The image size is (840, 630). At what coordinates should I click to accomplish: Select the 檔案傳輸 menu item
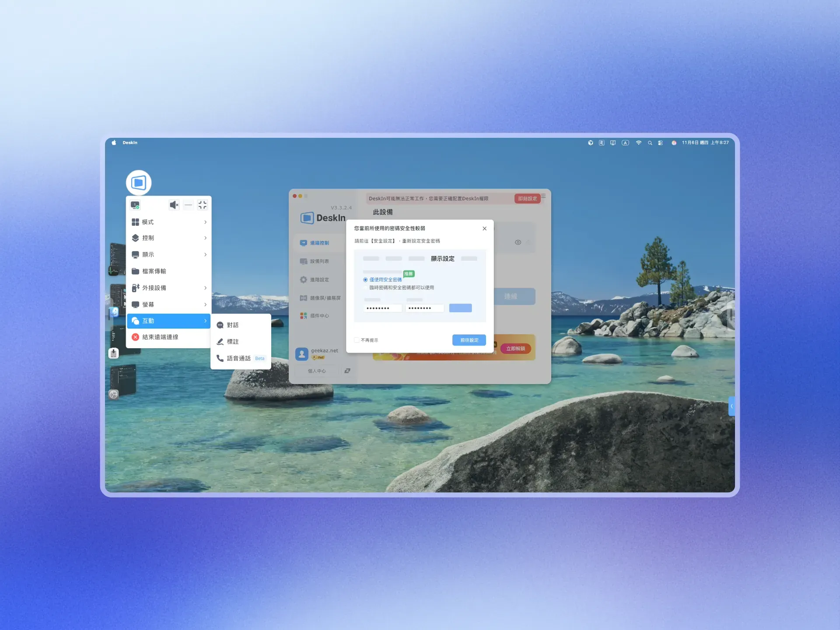coord(169,271)
